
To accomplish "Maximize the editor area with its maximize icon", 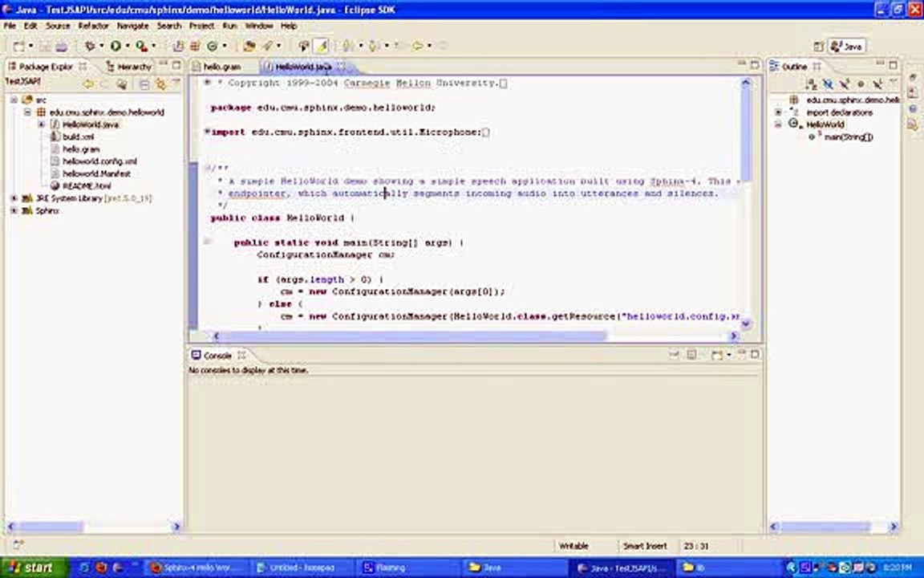I will click(x=755, y=65).
